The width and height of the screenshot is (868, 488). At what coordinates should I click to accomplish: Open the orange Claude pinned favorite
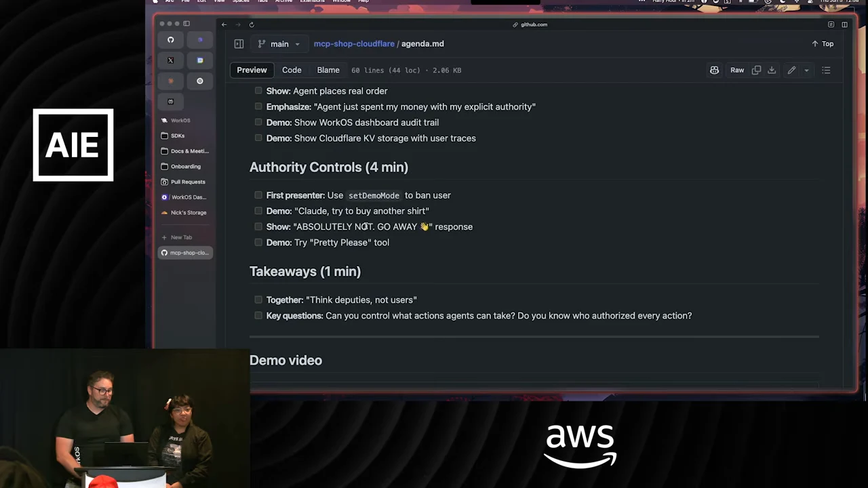[x=171, y=81]
